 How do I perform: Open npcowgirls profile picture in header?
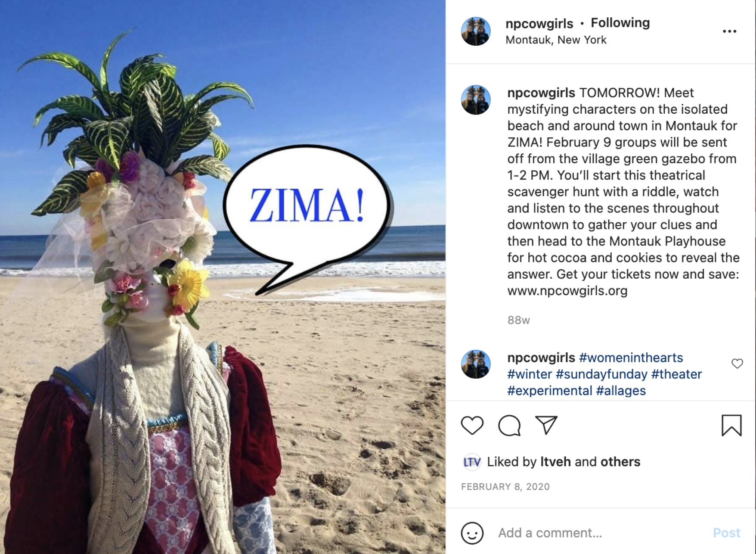(x=476, y=31)
